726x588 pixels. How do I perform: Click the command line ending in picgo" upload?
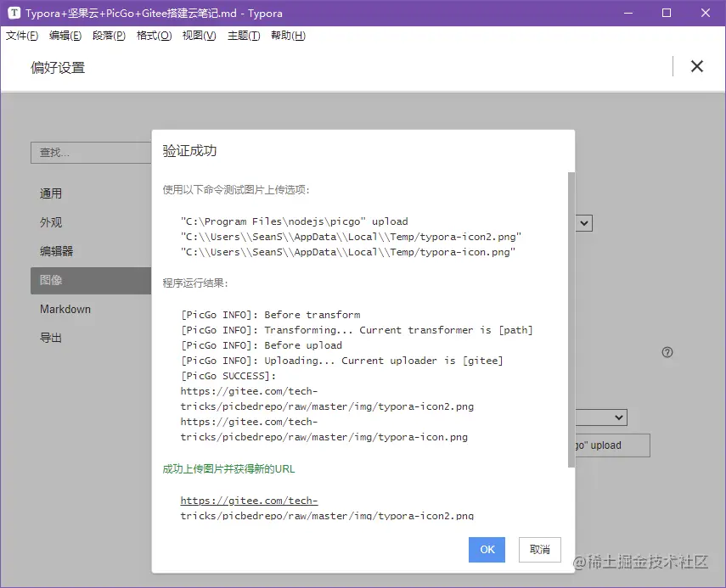pyautogui.click(x=295, y=221)
